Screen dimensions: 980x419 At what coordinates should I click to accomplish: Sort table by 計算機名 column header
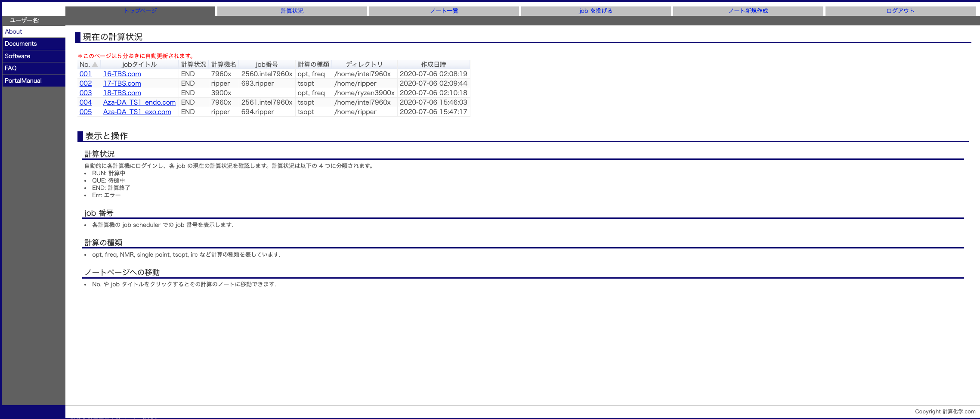click(224, 65)
